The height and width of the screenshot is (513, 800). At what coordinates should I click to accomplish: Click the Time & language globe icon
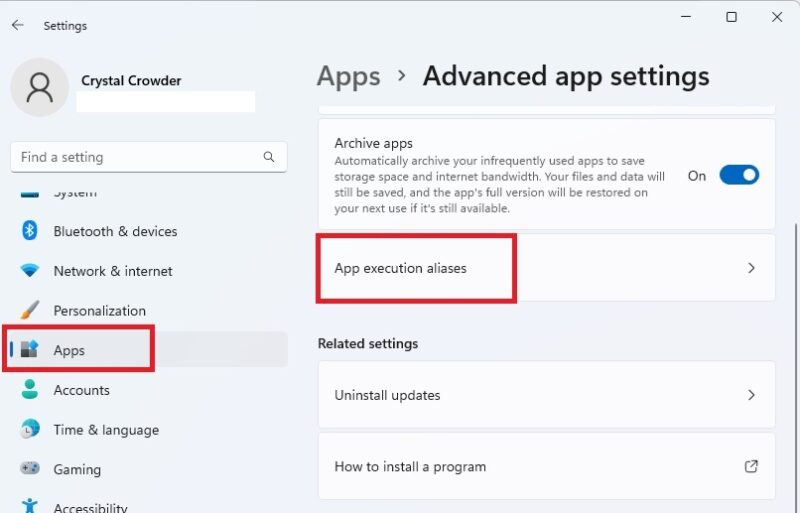[x=29, y=430]
